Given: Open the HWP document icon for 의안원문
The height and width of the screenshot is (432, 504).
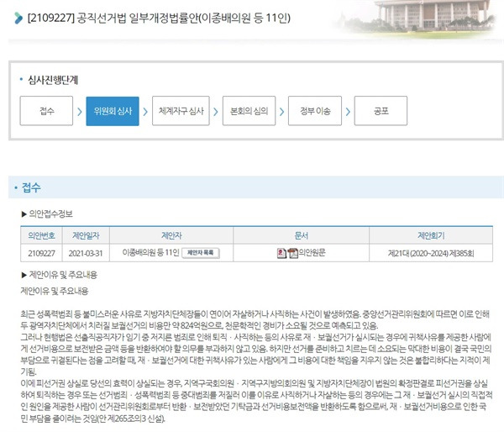Looking at the screenshot, I should coord(281,253).
